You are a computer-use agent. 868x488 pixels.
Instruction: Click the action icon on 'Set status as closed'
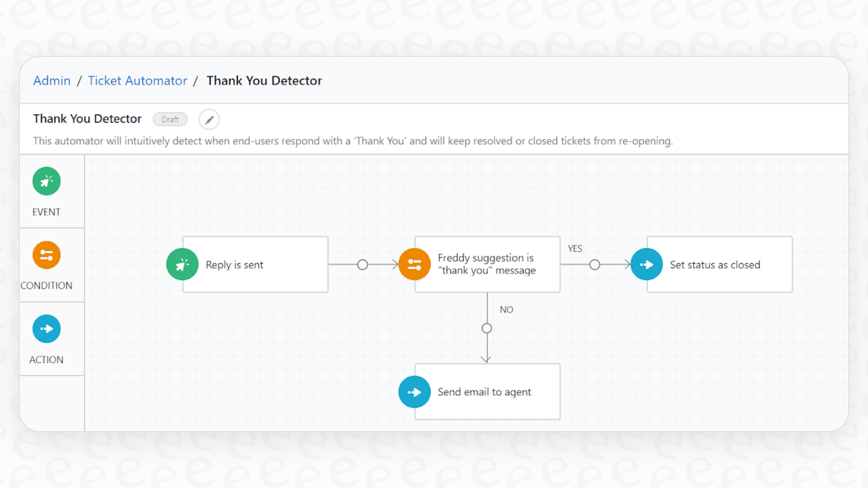646,264
